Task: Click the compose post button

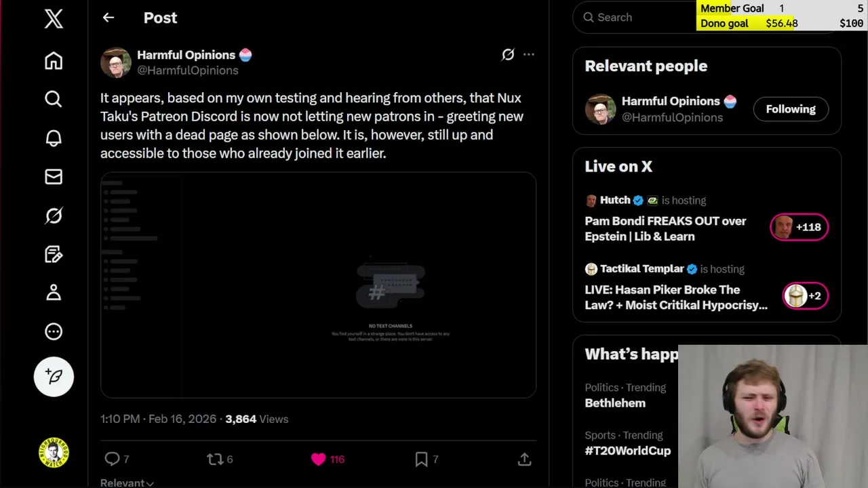Action: coord(54,376)
